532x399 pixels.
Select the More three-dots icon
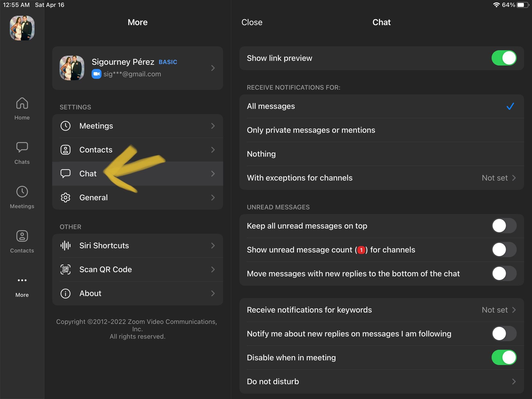(x=22, y=281)
